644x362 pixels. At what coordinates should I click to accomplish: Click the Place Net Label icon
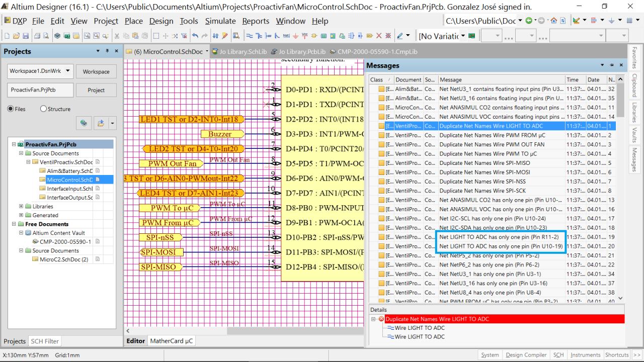pyautogui.click(x=286, y=36)
